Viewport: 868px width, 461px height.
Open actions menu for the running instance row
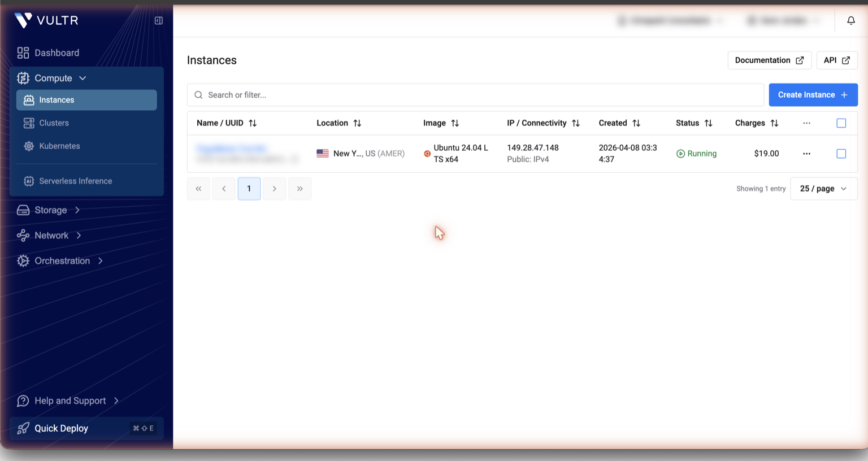pos(806,154)
